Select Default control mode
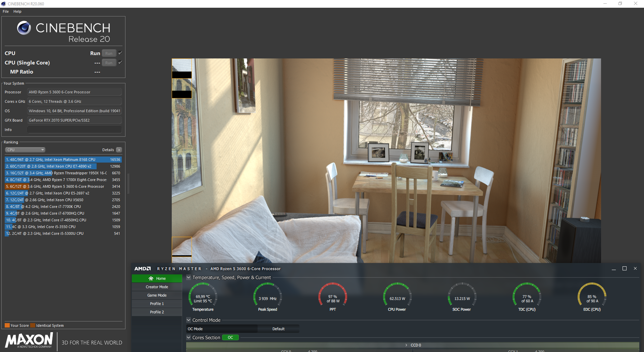 278,329
